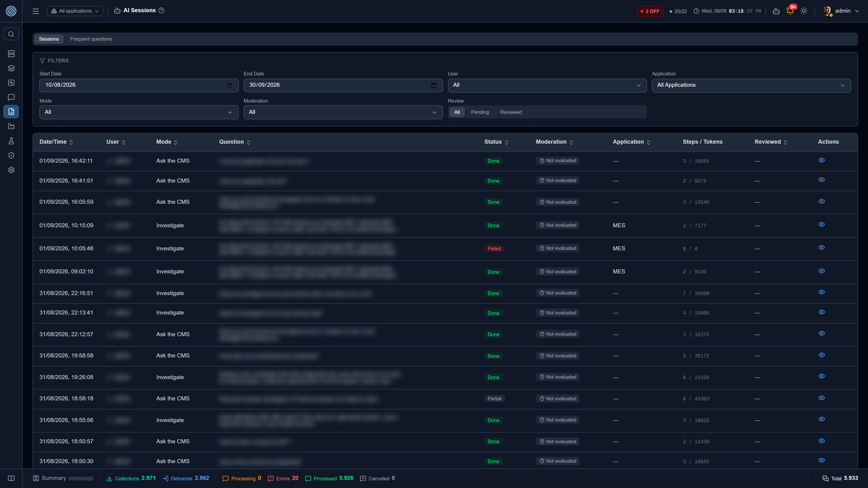868x488 pixels.
Task: Click the app logo in top-left
Action: [11, 11]
